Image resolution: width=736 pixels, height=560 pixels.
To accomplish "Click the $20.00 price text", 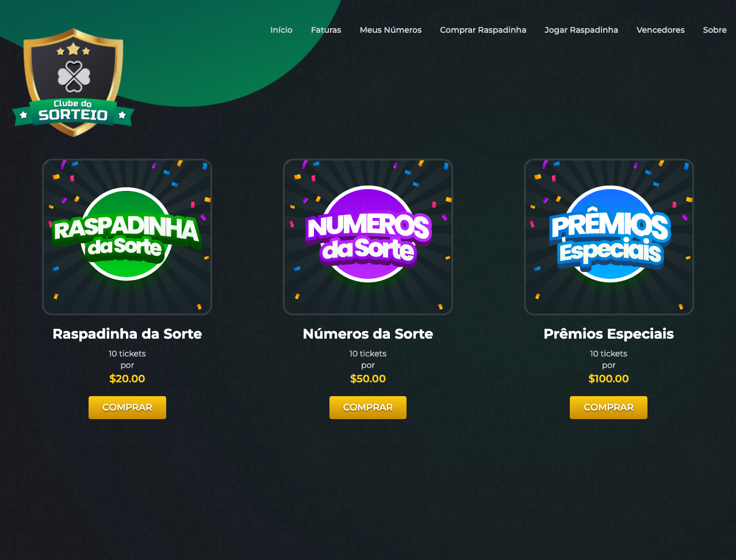I will tap(127, 379).
